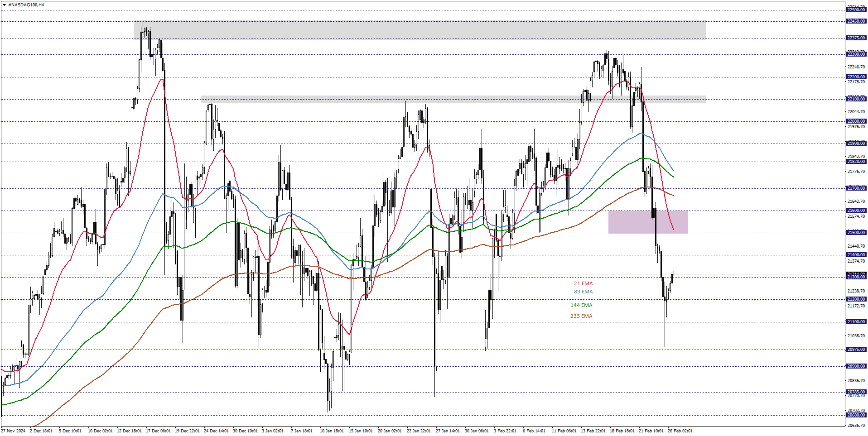Click the 20975.00 price level label
Viewport: 868px width, 436px height.
click(x=856, y=350)
